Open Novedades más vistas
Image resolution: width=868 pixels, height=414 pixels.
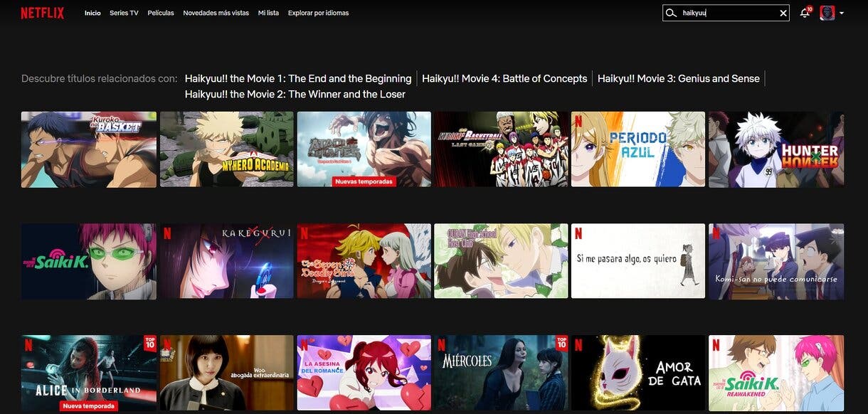[216, 13]
